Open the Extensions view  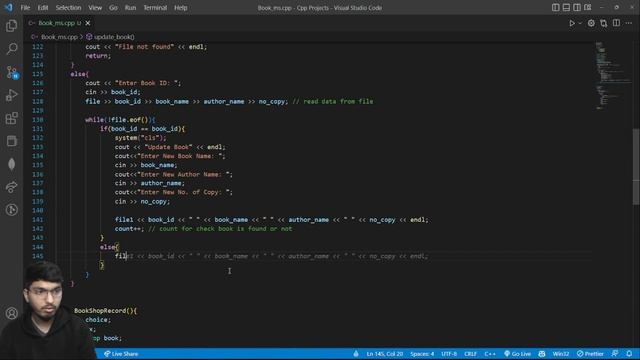point(11,118)
